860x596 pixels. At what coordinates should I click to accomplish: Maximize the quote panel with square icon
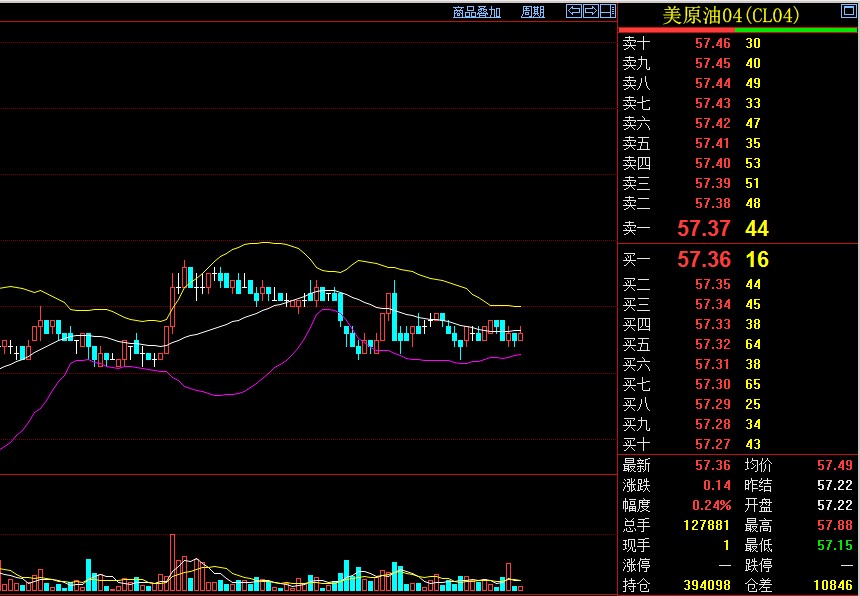[x=848, y=11]
